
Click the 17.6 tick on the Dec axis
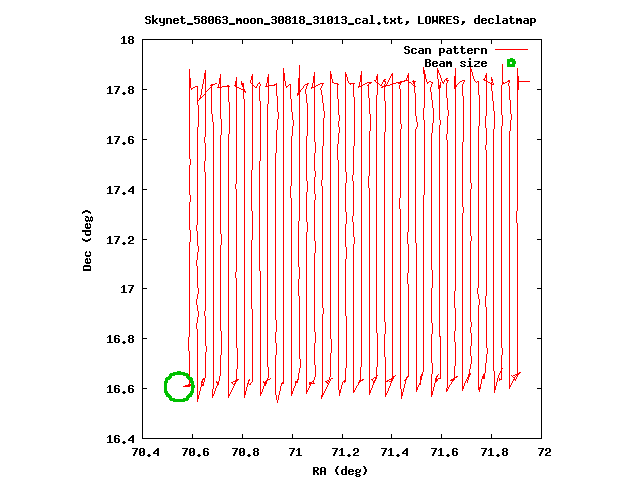[121, 140]
